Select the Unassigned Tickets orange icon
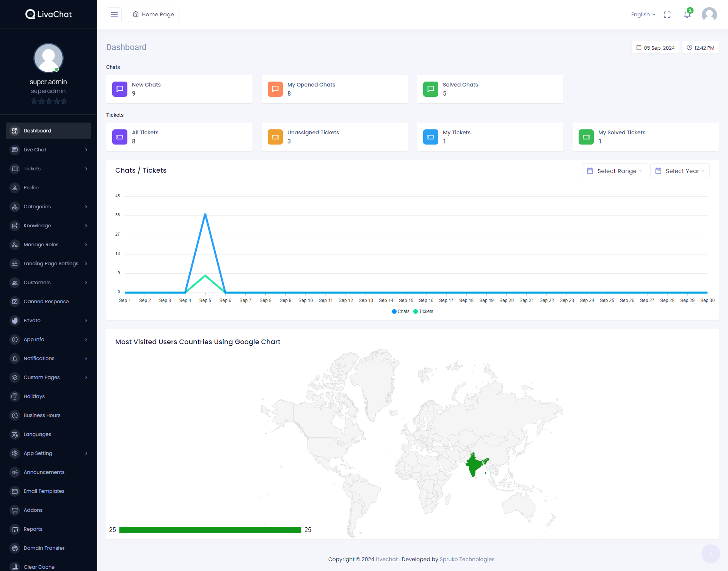Screen dimensions: 728x571 275,137
